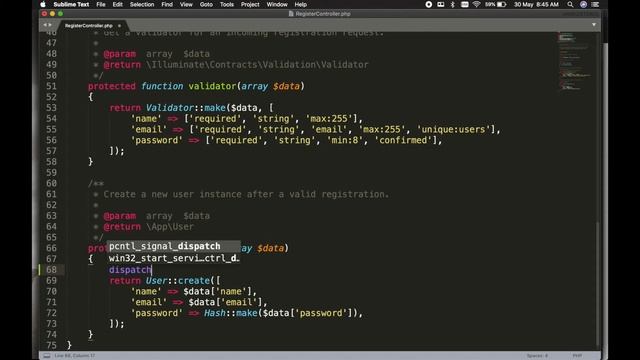
Task: Click the word 'validator' function name
Action: pos(212,86)
